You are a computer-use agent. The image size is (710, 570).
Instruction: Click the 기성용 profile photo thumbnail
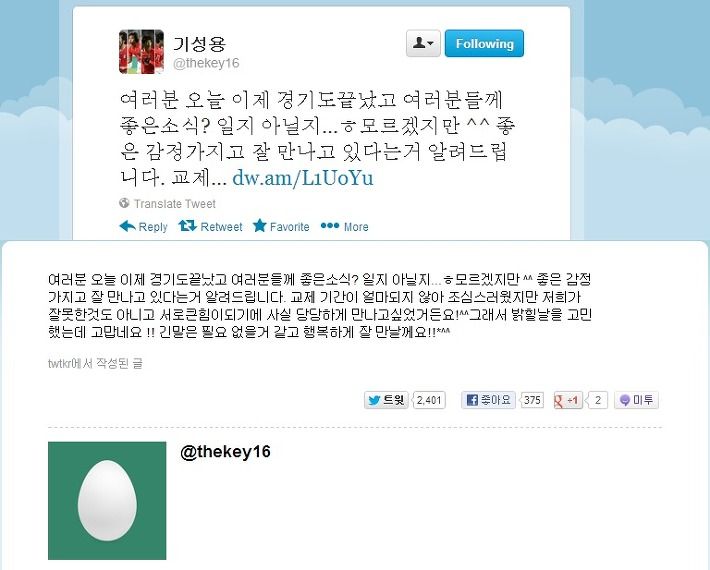141,52
